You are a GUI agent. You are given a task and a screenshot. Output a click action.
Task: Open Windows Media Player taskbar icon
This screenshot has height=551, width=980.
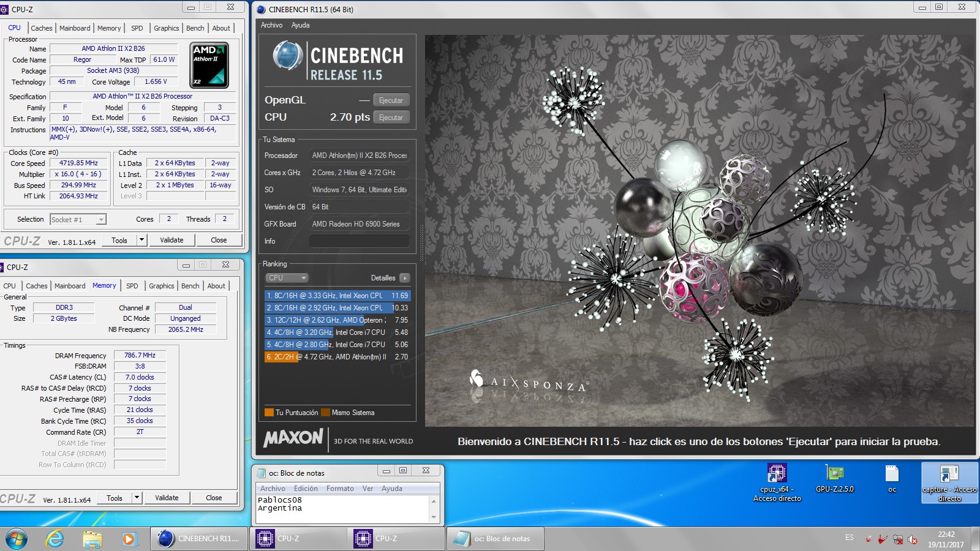point(129,539)
